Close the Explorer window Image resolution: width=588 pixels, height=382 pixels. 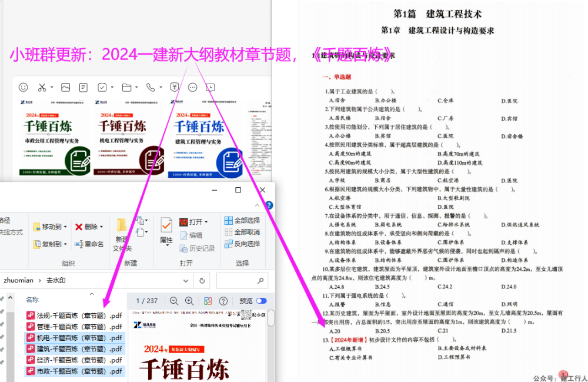click(x=262, y=190)
